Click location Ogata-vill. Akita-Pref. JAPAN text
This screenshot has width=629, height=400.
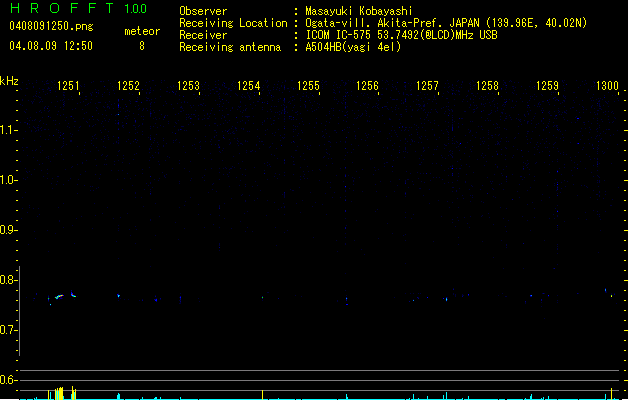click(446, 23)
